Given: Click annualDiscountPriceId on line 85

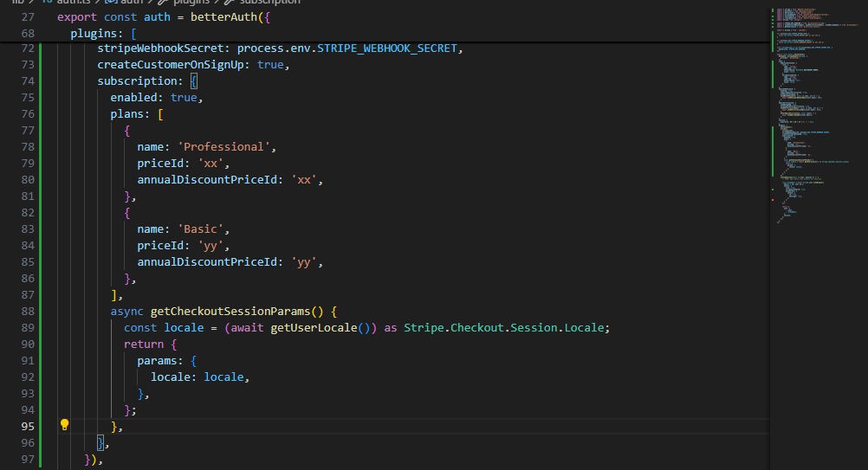Looking at the screenshot, I should (207, 262).
